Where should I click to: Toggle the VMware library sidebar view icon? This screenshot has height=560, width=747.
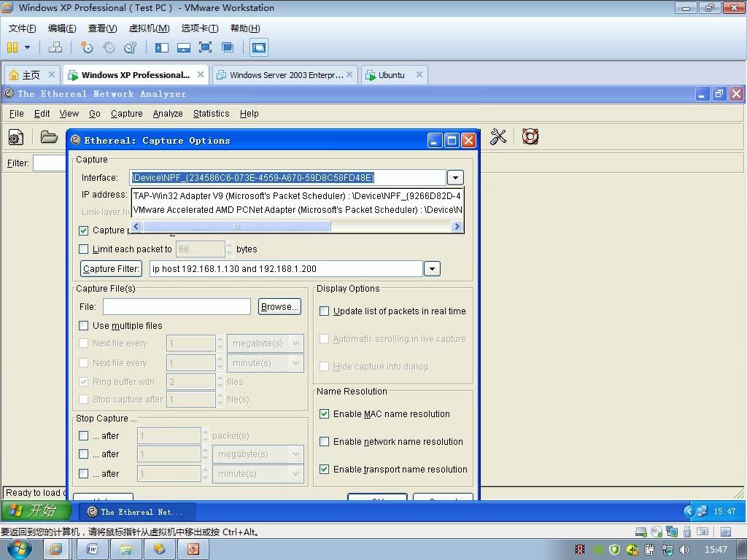pyautogui.click(x=162, y=47)
